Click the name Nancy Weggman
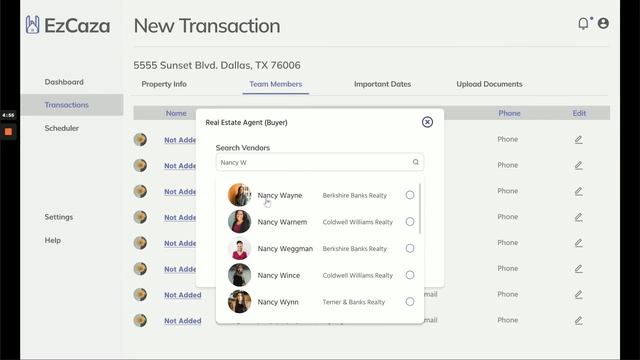 (285, 249)
